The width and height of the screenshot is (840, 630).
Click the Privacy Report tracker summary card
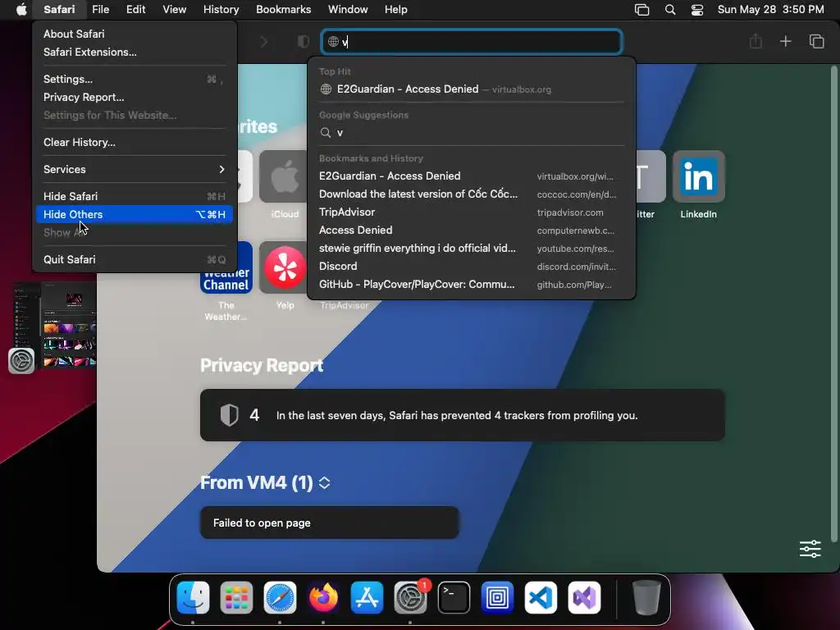(463, 415)
